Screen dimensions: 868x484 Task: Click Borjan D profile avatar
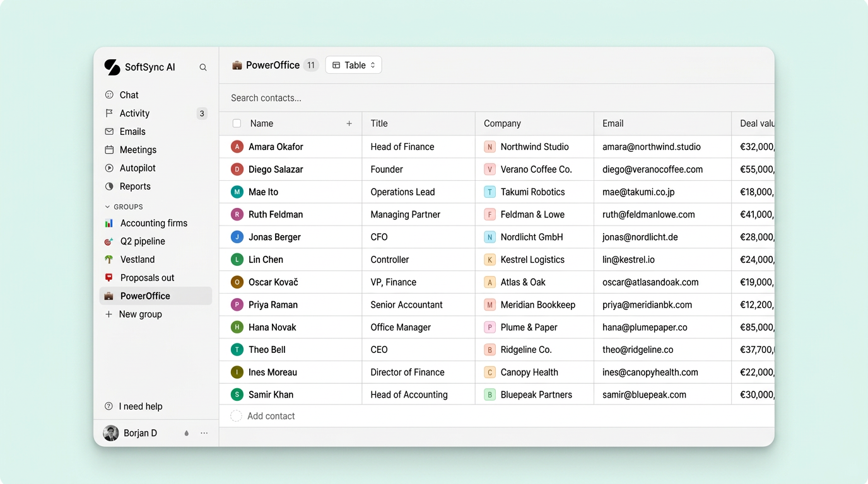coord(111,433)
